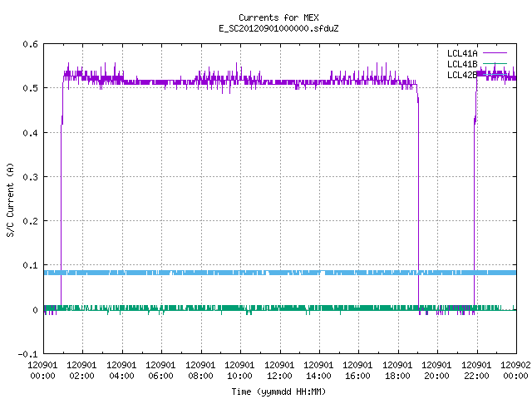Screen dimensions: 532x399
Task: Click the 120902 date tick label
Action: [515, 365]
